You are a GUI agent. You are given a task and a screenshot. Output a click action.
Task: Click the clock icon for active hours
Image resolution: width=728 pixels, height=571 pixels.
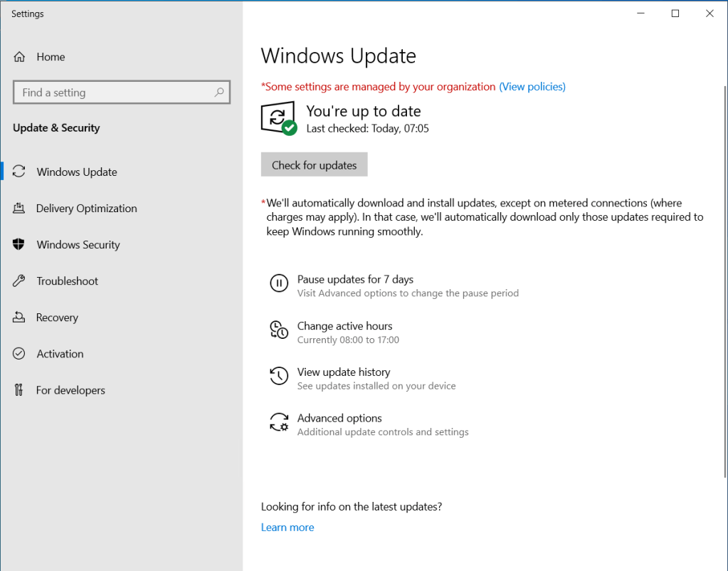pos(278,330)
